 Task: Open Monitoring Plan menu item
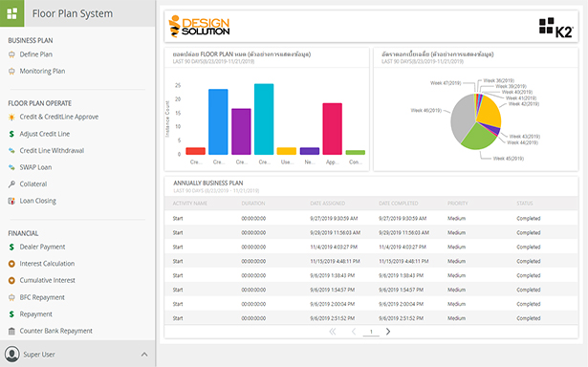click(42, 71)
